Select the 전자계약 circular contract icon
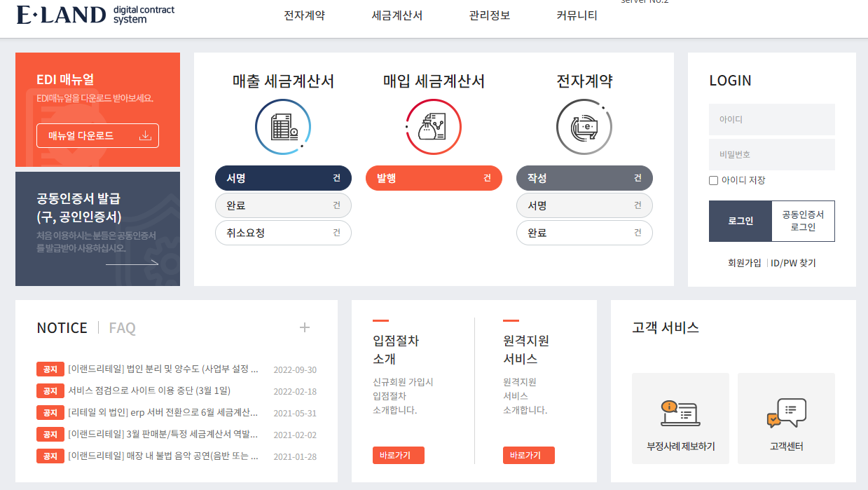The image size is (868, 490). [584, 126]
